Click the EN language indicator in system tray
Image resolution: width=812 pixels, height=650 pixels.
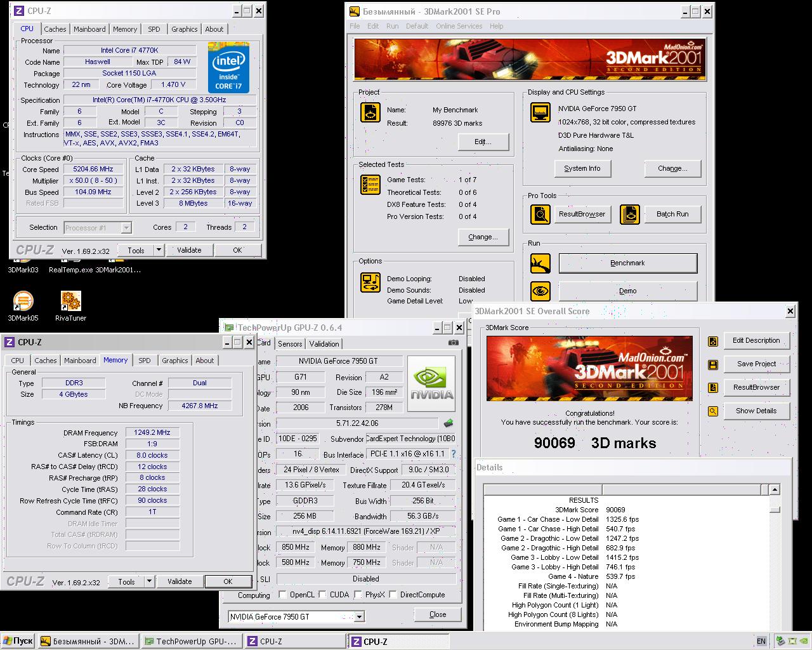(761, 641)
